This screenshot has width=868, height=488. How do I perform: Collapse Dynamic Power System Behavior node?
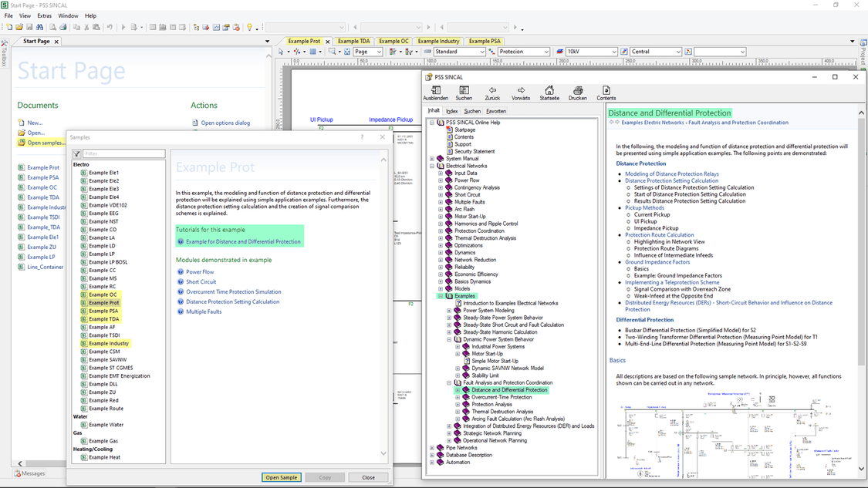pyautogui.click(x=450, y=340)
